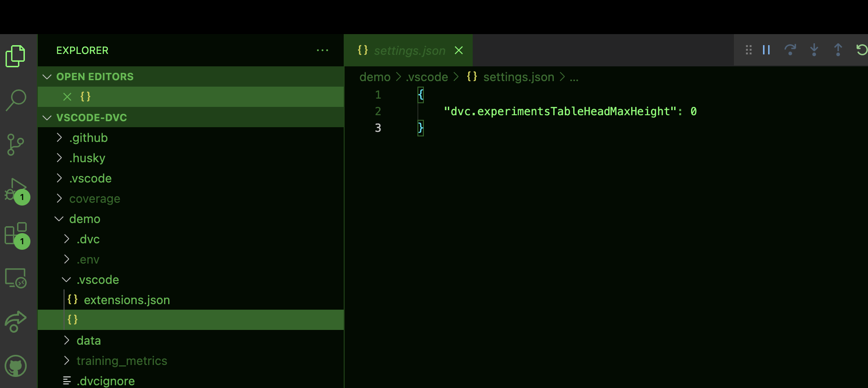868x388 pixels.
Task: Click the value 0 in editor
Action: pos(693,112)
